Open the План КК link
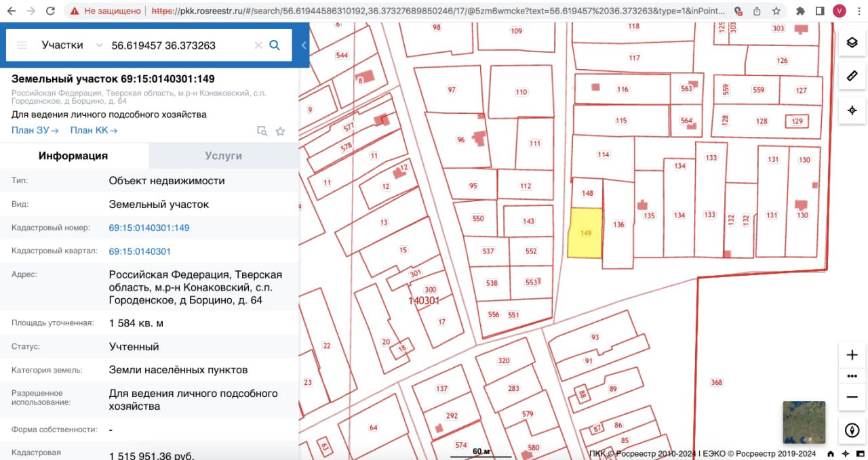Screen dimensions: 868x460 pos(94,131)
